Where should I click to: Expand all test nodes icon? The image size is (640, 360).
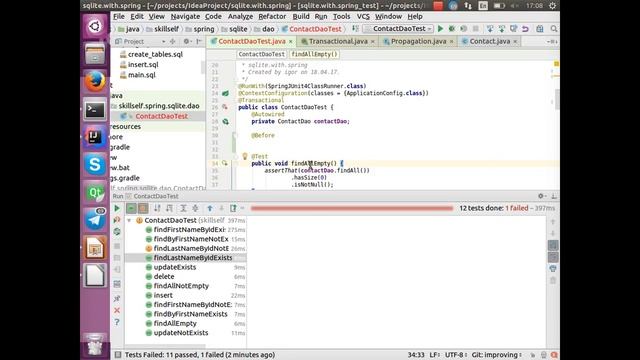point(183,208)
